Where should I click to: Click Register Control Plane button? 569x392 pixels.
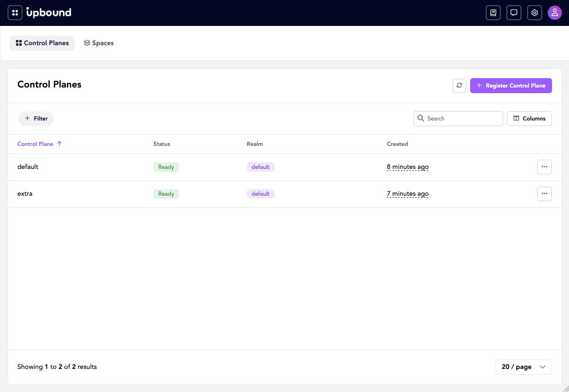[x=511, y=86]
